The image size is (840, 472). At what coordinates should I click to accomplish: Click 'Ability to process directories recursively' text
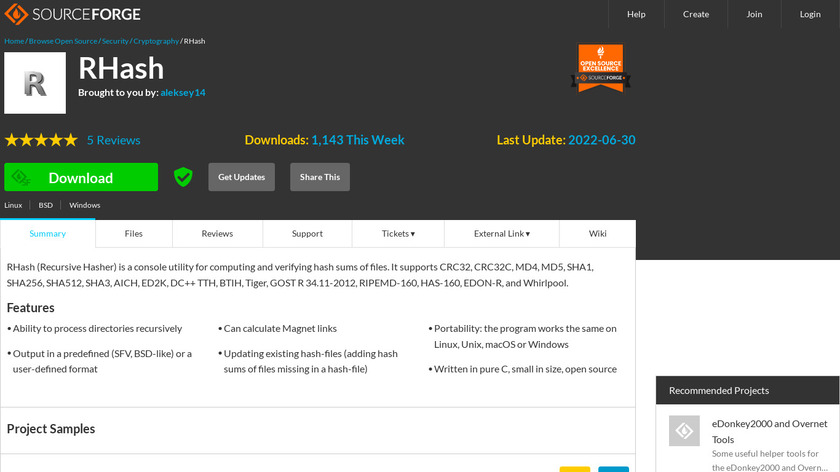98,328
